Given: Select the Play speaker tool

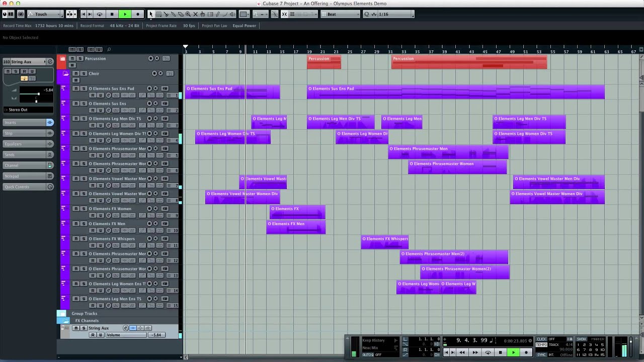Looking at the screenshot, I should click(232, 14).
